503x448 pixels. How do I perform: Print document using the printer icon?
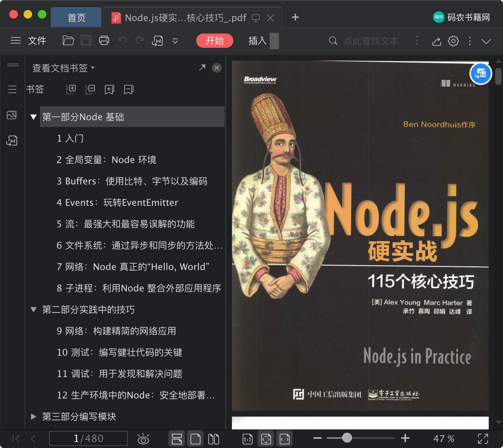point(104,41)
